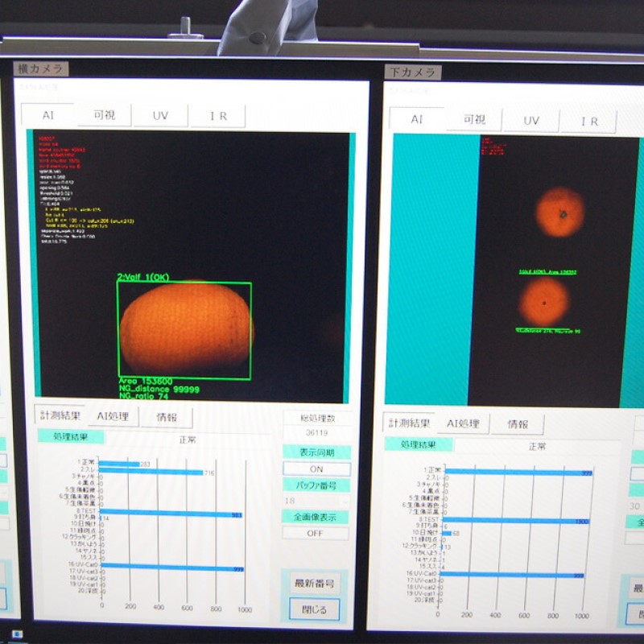Click the orange inside the green detection box
644x644 pixels.
point(185,328)
